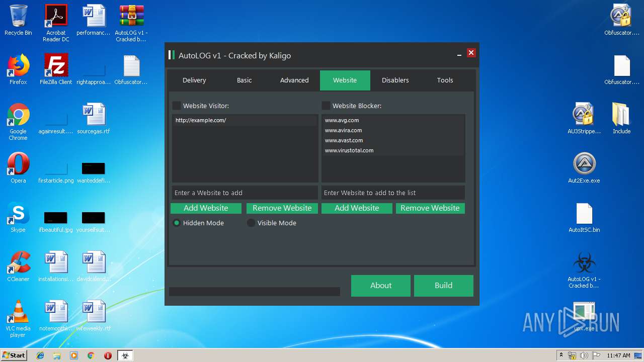Launch Skype from the desktop

click(18, 217)
